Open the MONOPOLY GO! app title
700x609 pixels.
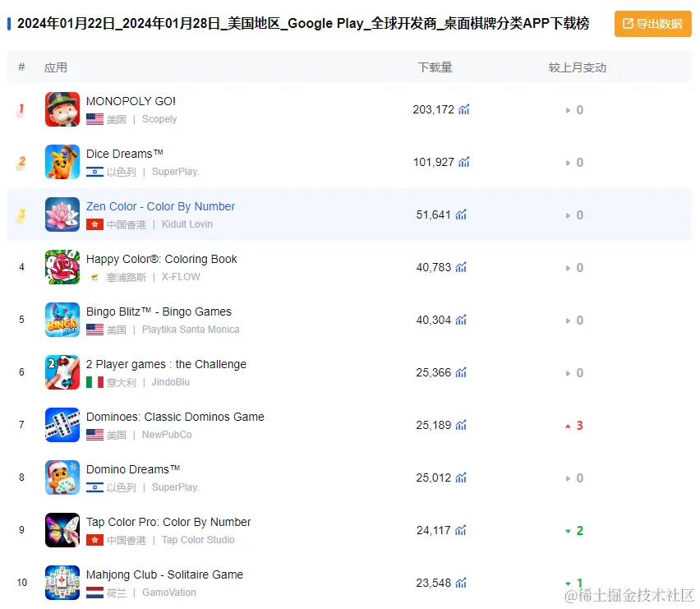[x=131, y=101]
